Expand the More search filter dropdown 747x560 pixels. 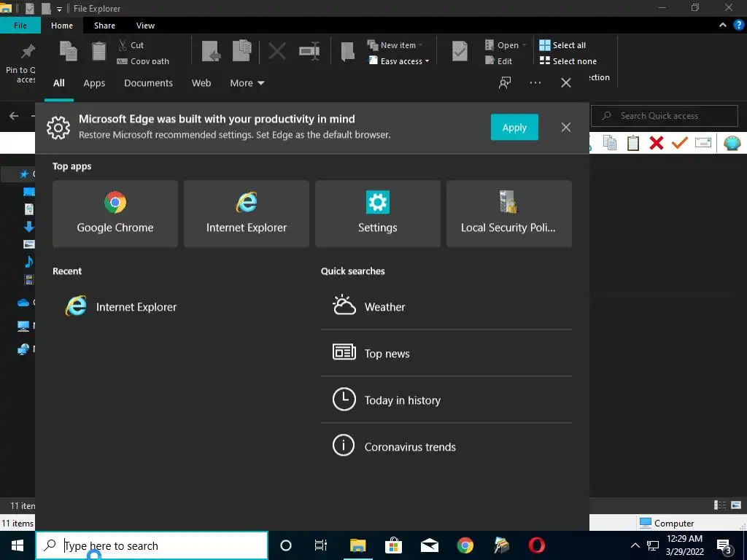[247, 83]
